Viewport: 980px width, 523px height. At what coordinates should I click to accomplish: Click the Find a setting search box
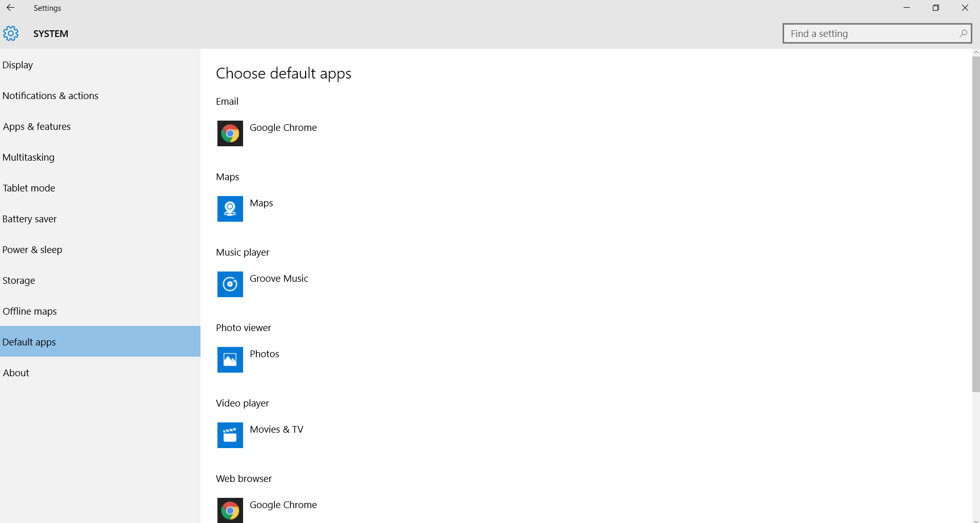pos(877,33)
